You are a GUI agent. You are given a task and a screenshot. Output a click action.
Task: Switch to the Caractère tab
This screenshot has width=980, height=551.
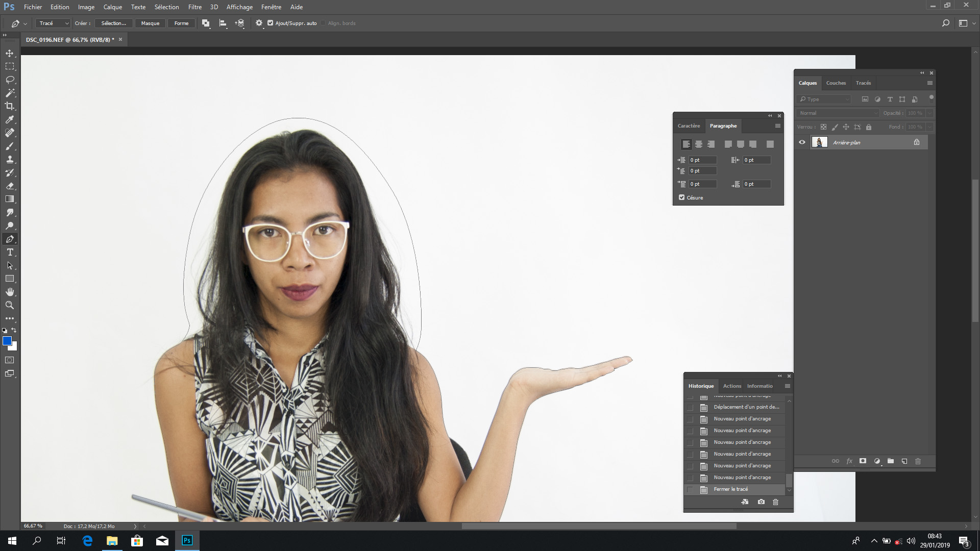pos(689,126)
